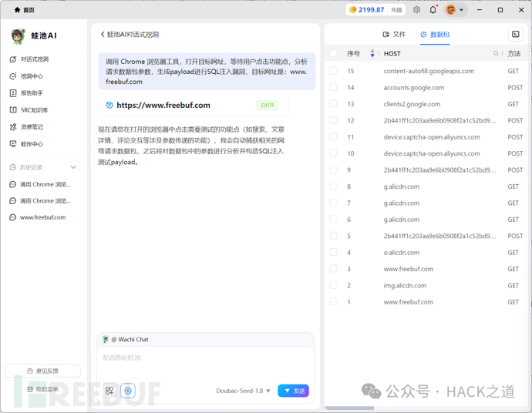Click the GET method in row 15
532x413 pixels.
513,71
